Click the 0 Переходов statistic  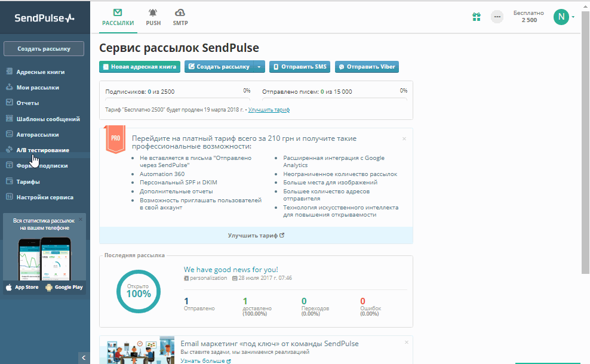pos(315,306)
